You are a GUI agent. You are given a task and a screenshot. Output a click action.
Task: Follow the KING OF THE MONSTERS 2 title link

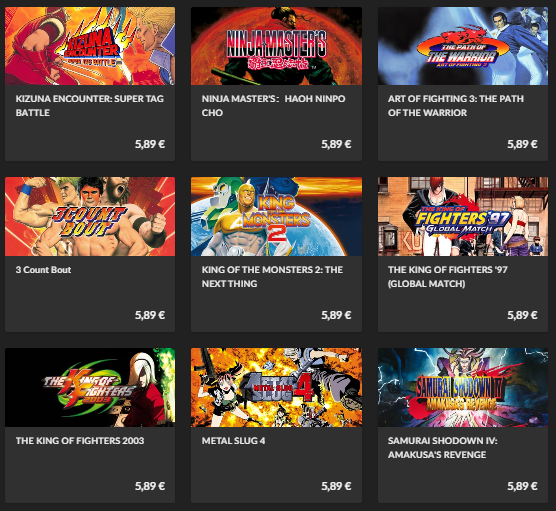[x=272, y=277]
